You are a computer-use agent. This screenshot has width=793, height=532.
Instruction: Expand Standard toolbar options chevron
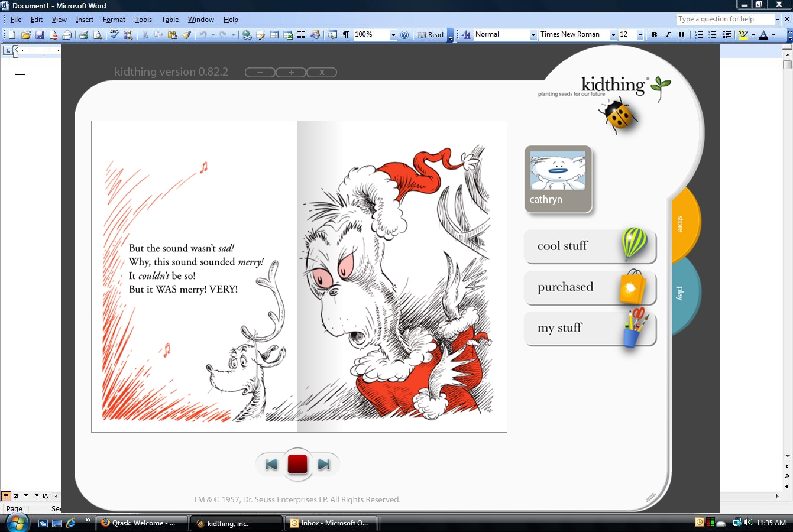(x=450, y=35)
